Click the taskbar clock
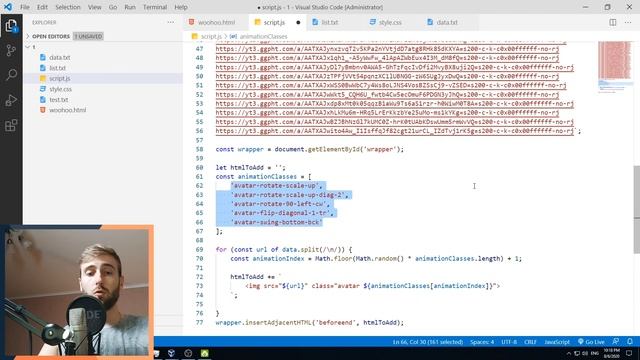 coord(611,353)
